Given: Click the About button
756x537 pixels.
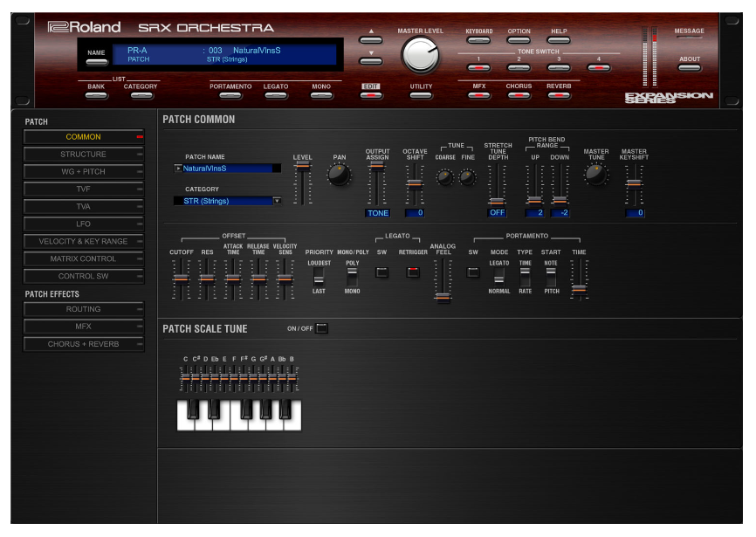Looking at the screenshot, I should (x=690, y=68).
